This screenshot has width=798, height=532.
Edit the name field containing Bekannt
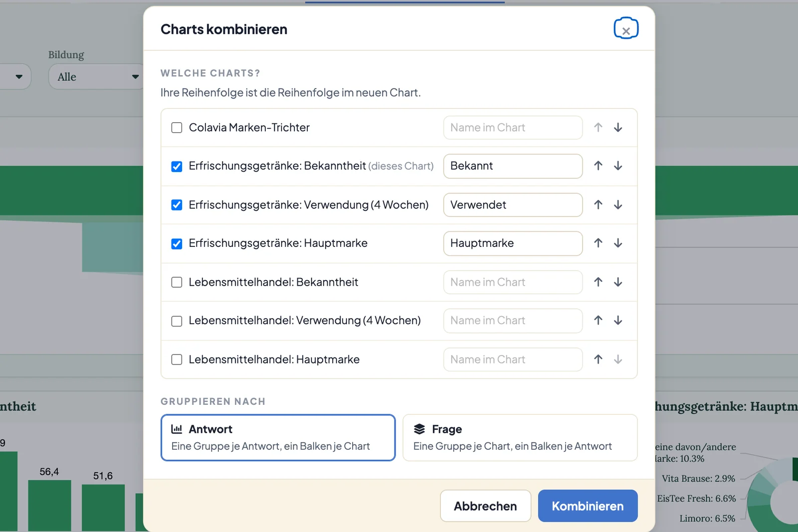(513, 166)
